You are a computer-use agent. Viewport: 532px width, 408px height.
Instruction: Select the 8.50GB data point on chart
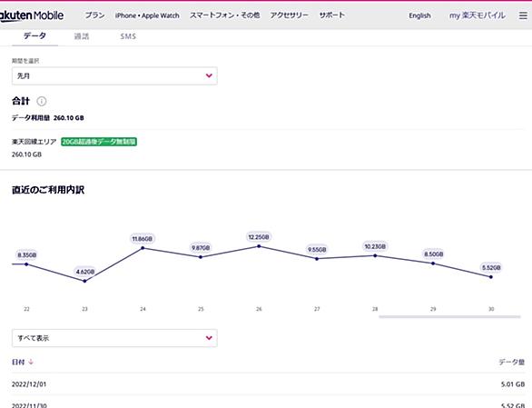[x=433, y=264]
